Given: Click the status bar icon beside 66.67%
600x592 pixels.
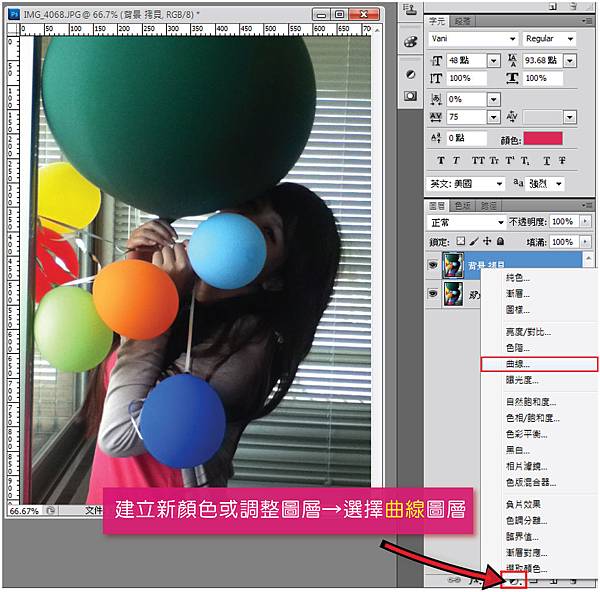Looking at the screenshot, I should click(x=51, y=510).
